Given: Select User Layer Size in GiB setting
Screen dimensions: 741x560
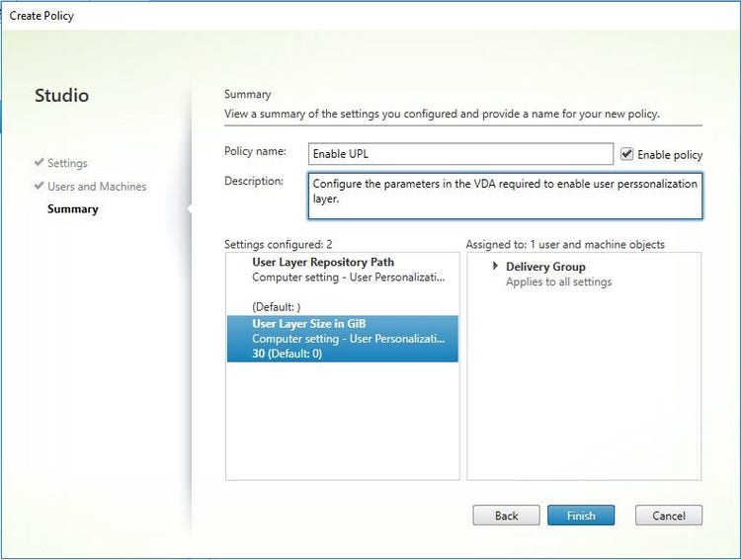Looking at the screenshot, I should [x=343, y=339].
